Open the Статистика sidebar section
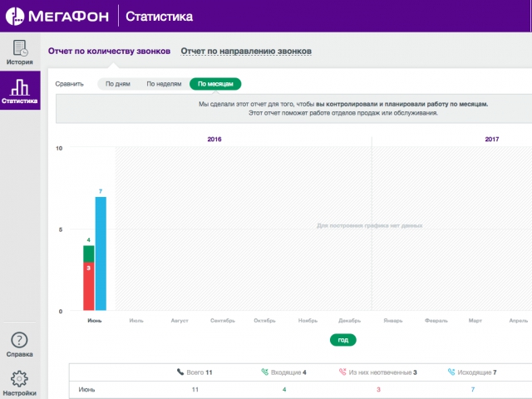This screenshot has width=532, height=399. pyautogui.click(x=20, y=91)
